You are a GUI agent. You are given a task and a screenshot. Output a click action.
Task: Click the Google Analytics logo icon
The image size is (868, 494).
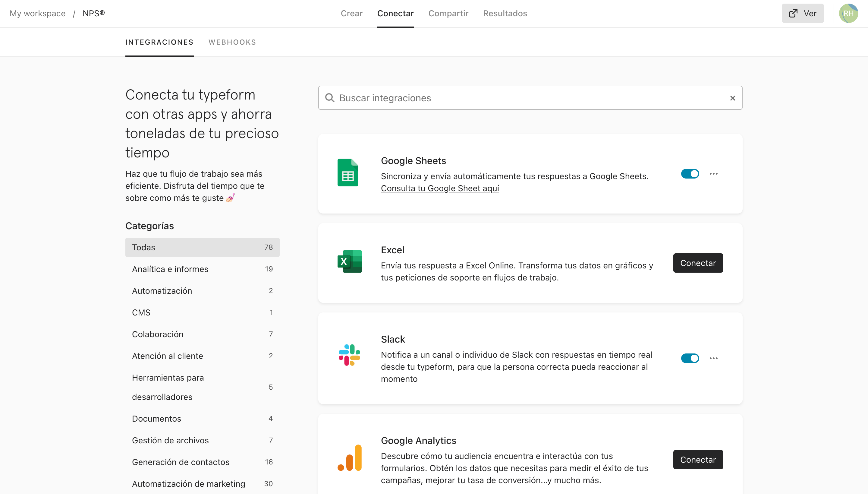click(x=349, y=458)
